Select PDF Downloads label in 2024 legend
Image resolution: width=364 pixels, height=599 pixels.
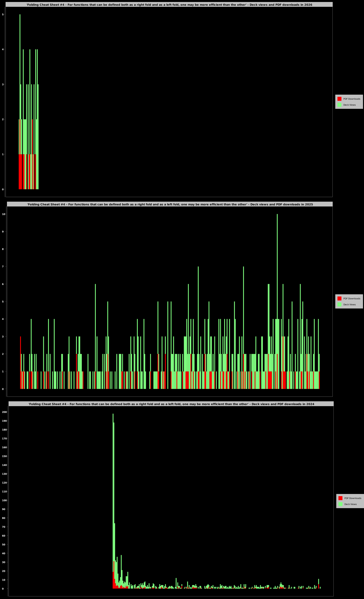tap(353, 498)
